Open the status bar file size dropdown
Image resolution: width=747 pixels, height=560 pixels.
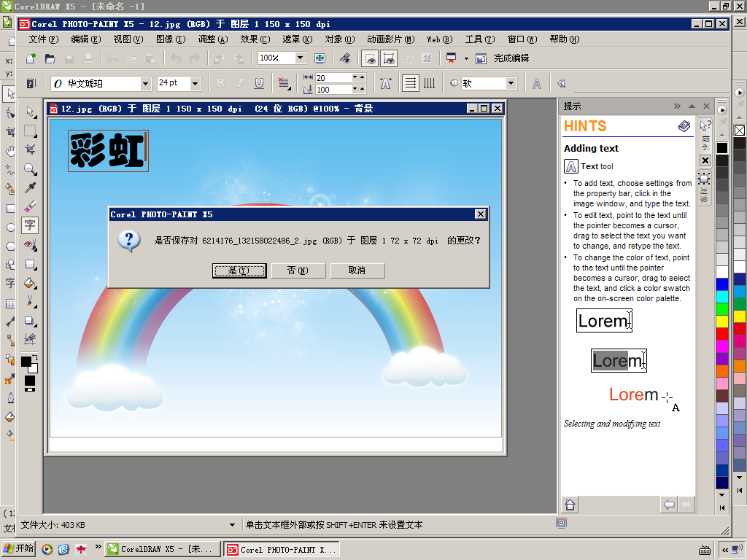(232, 525)
